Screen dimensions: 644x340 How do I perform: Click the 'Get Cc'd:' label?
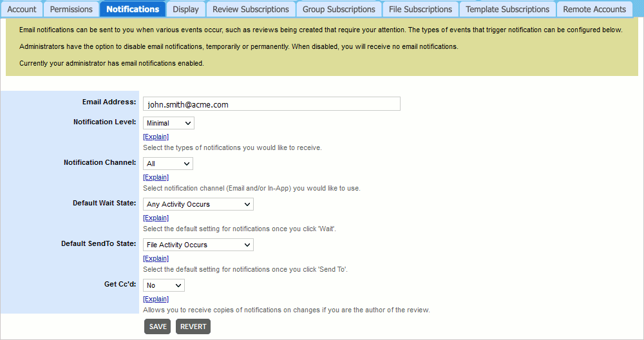pyautogui.click(x=120, y=284)
